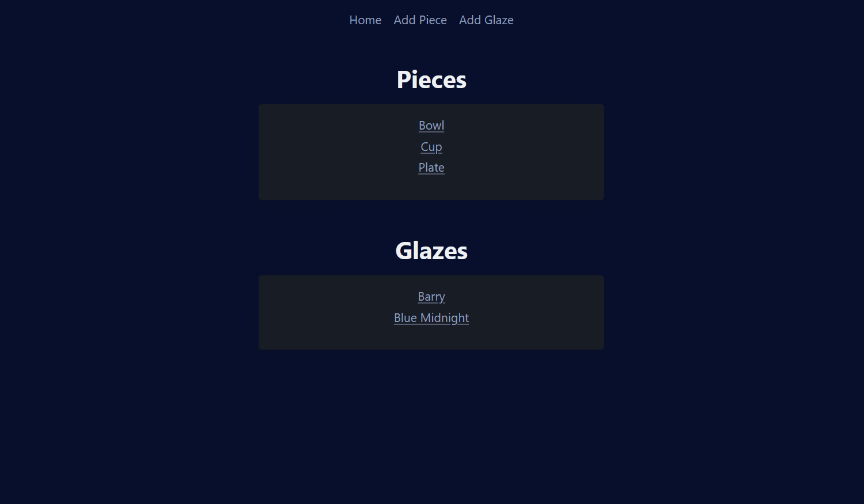The height and width of the screenshot is (504, 864).
Task: Select Plate in the Pieces section
Action: pos(431,167)
